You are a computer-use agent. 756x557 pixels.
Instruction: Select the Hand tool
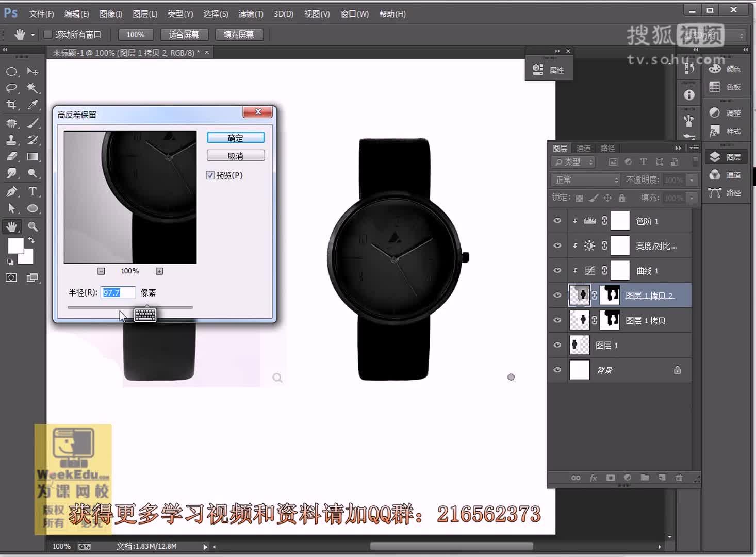tap(11, 226)
